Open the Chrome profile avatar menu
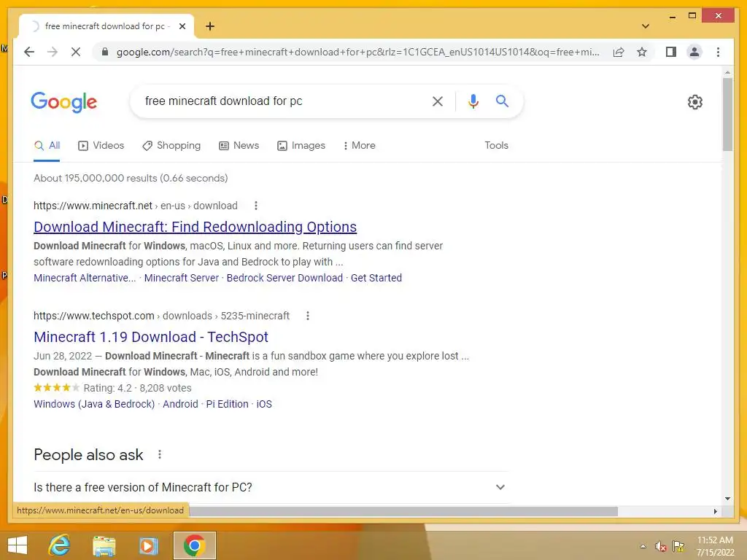Viewport: 747px width, 560px height. point(694,52)
